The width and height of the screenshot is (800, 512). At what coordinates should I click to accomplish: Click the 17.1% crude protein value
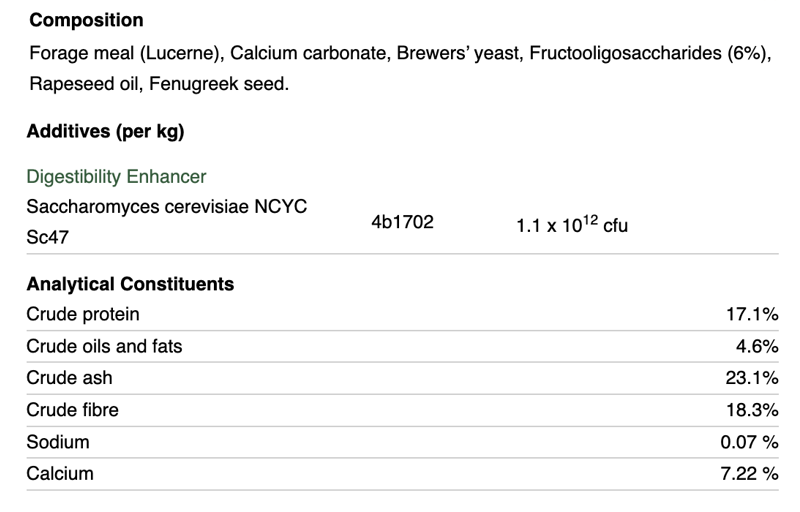point(751,315)
